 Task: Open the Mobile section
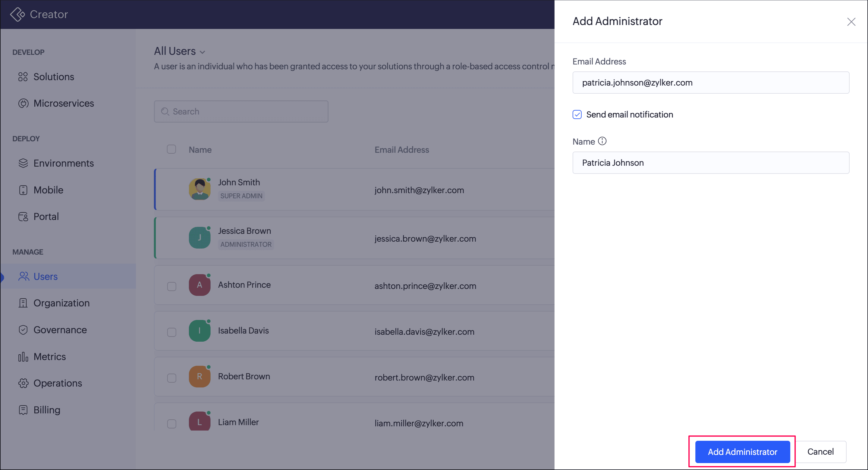48,190
